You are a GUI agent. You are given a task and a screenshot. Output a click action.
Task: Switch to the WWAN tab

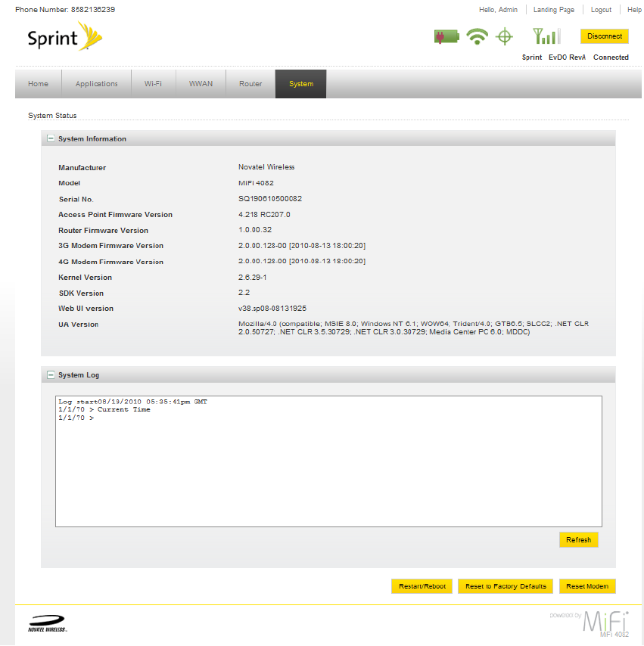201,84
